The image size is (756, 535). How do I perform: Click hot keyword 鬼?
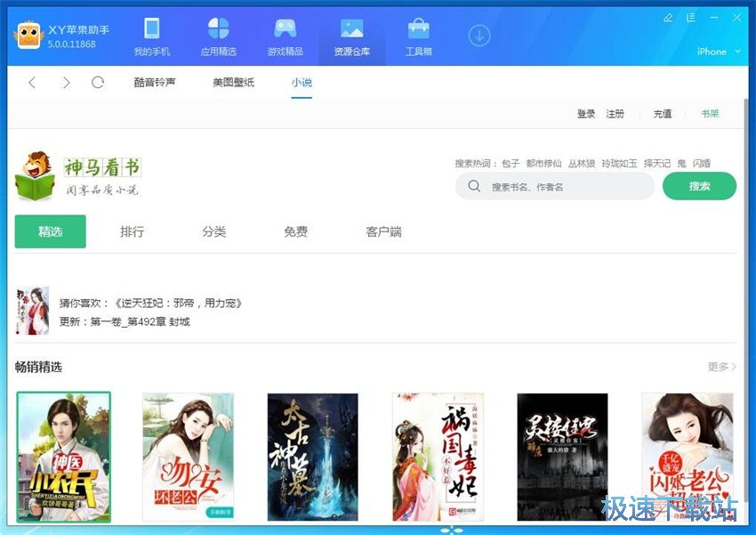[x=681, y=164]
